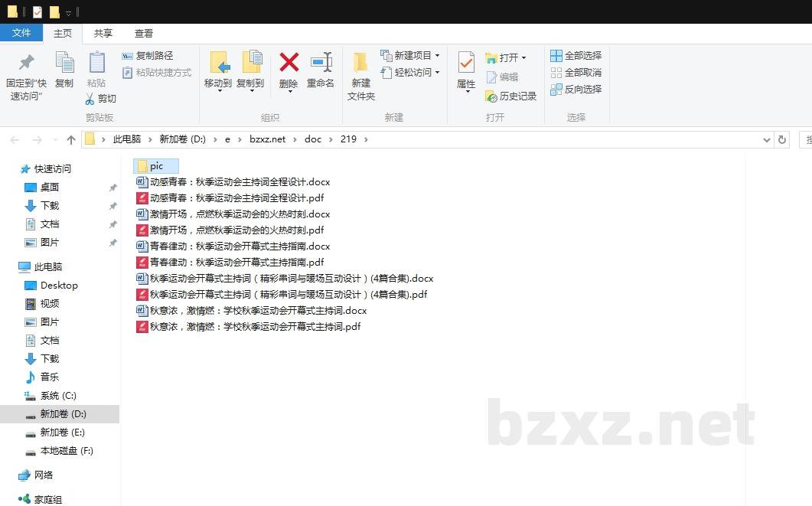Open the Properties icon in ribbon
Screen dimensions: 812x506
click(x=466, y=63)
